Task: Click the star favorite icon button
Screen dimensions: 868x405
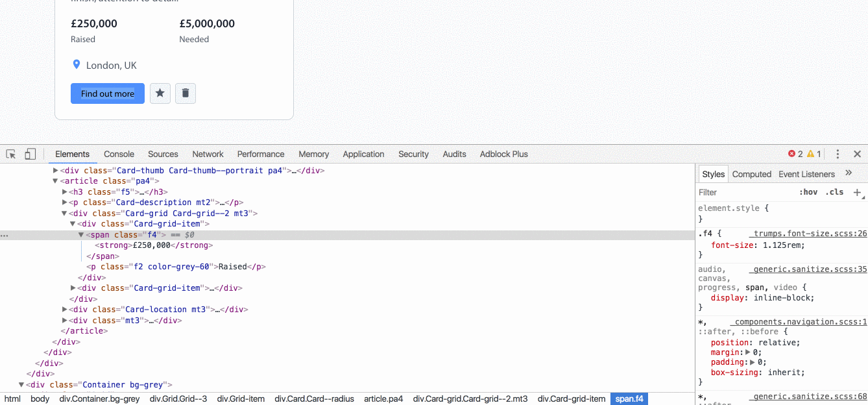Action: coord(160,93)
